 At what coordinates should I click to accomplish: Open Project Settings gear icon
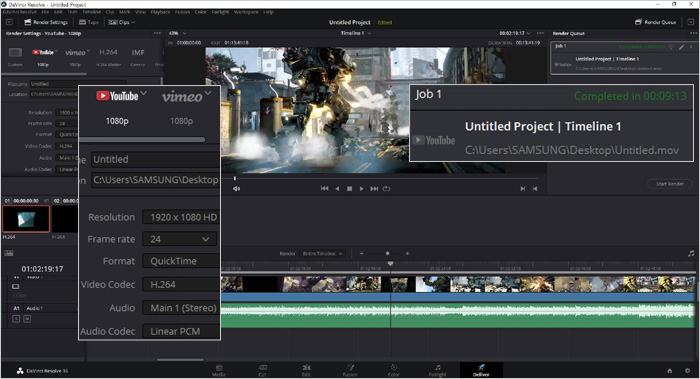click(688, 371)
